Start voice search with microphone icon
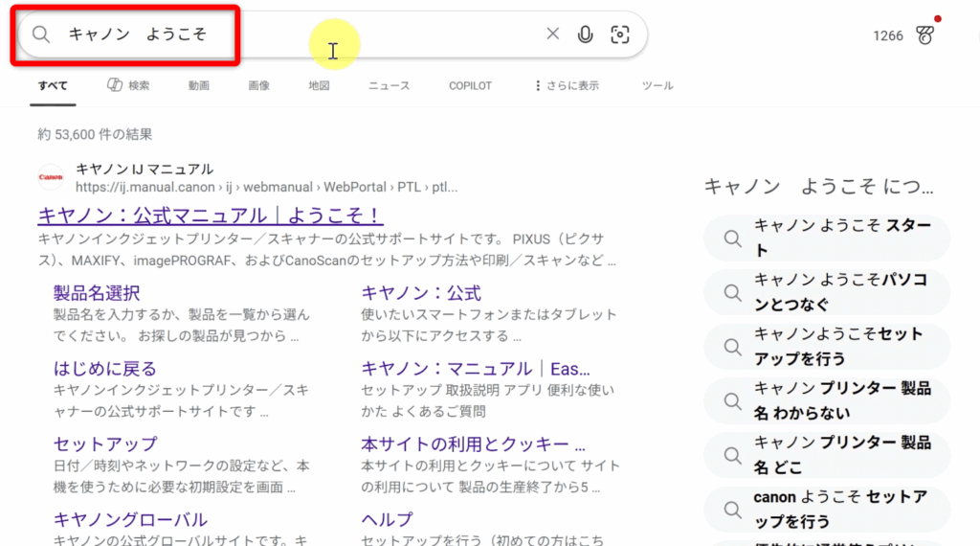The image size is (980, 546). (x=585, y=34)
